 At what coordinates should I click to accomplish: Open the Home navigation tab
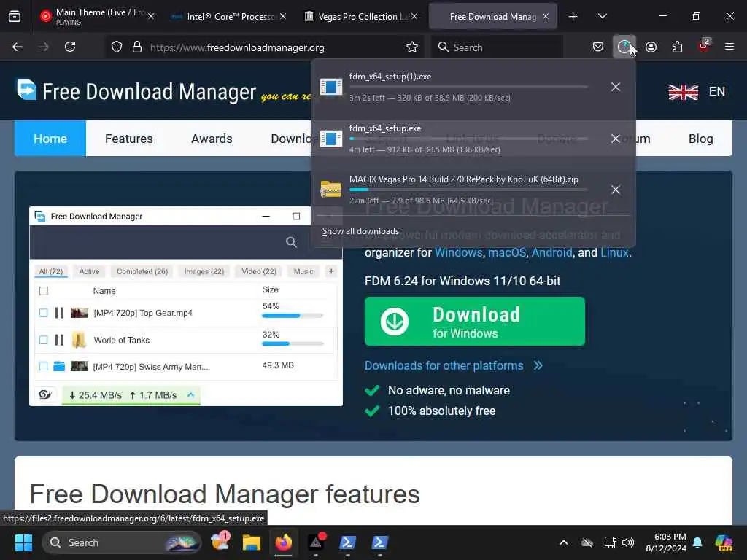(x=50, y=139)
